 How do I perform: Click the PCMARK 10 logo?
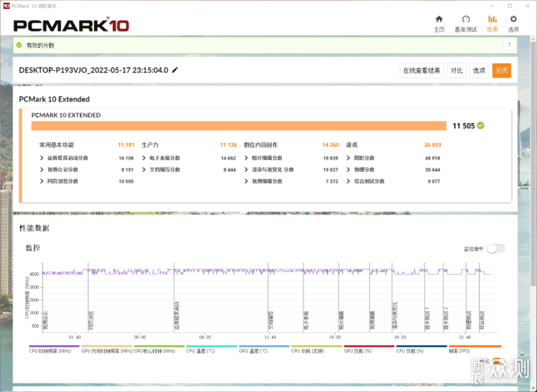click(72, 25)
